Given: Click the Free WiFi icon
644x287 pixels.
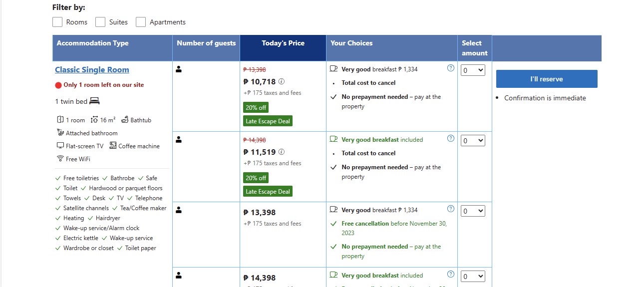Looking at the screenshot, I should pos(60,159).
